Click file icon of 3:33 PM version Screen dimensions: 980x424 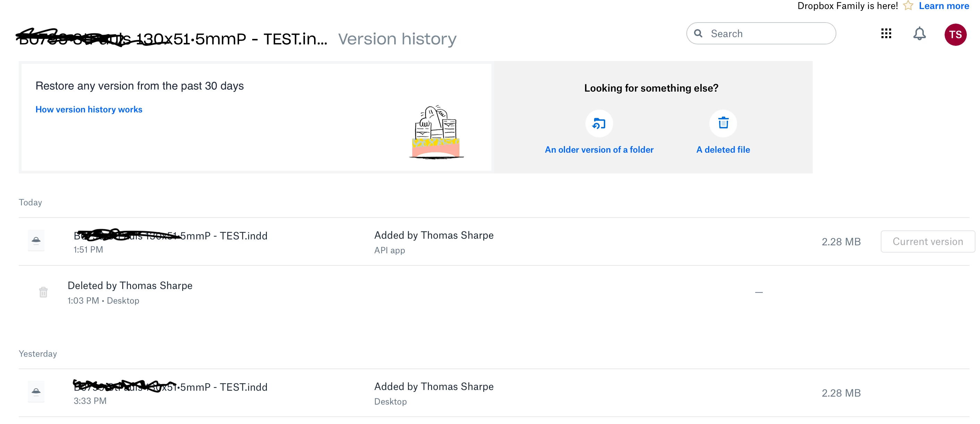coord(36,392)
